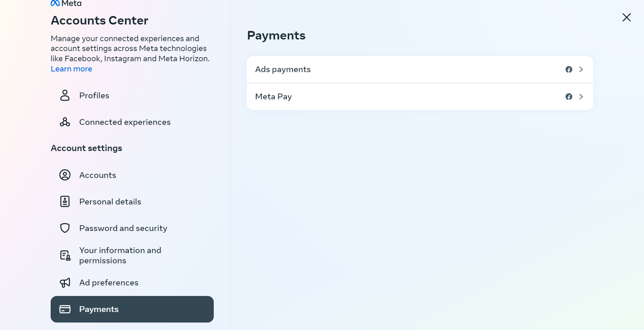The image size is (644, 330).
Task: Select Personal details in Account settings
Action: [110, 201]
